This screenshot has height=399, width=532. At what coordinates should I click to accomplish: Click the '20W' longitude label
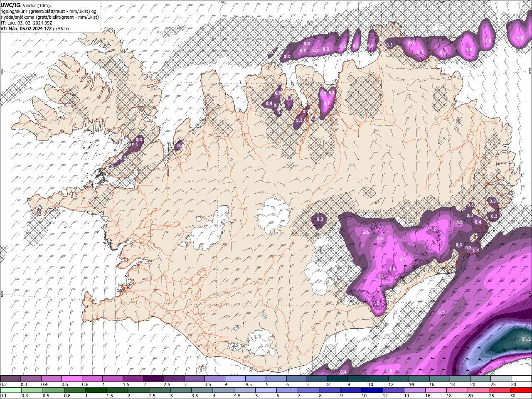(221, 2)
